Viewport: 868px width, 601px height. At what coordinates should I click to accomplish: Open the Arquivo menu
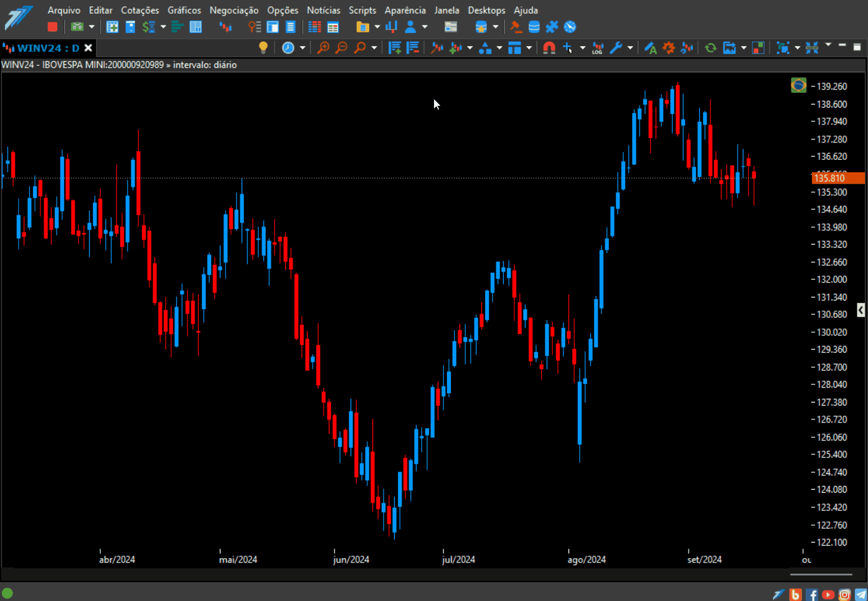click(64, 10)
